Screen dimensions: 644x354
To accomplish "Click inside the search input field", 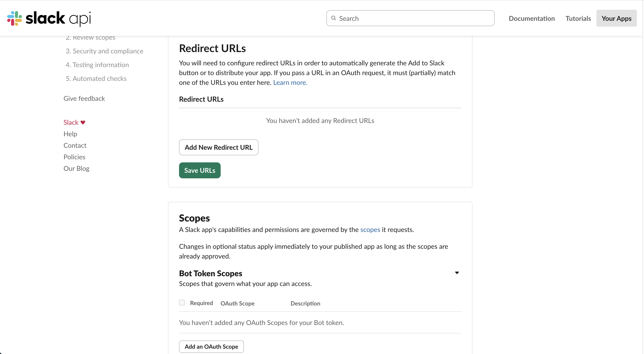I will click(x=410, y=18).
